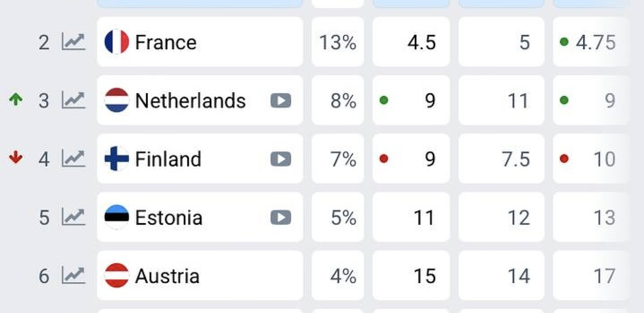Viewport: 644px width, 313px height.
Task: Click the Austria flag icon
Action: click(117, 275)
